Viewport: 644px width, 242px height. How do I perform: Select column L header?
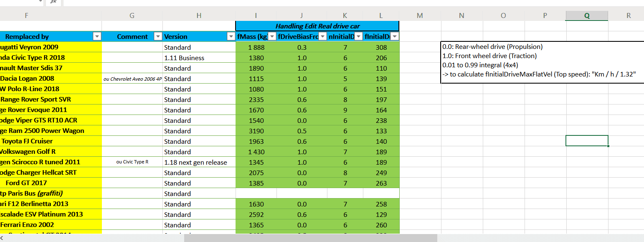coord(381,16)
